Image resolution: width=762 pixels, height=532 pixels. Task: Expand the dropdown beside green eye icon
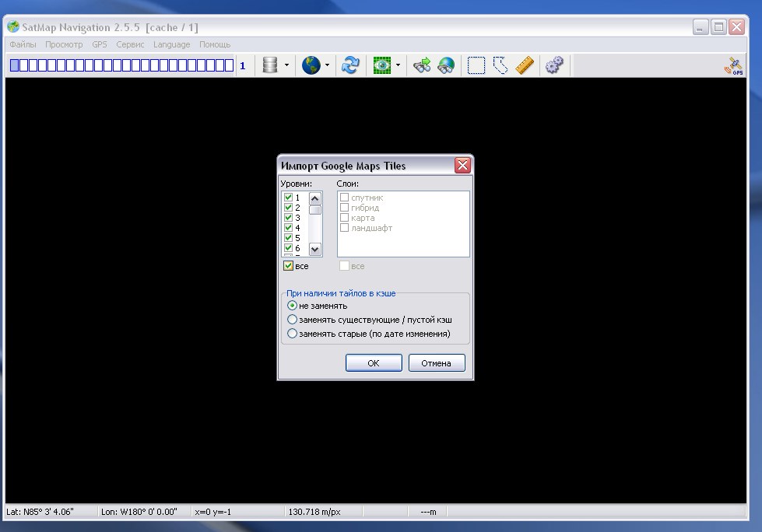click(x=398, y=65)
